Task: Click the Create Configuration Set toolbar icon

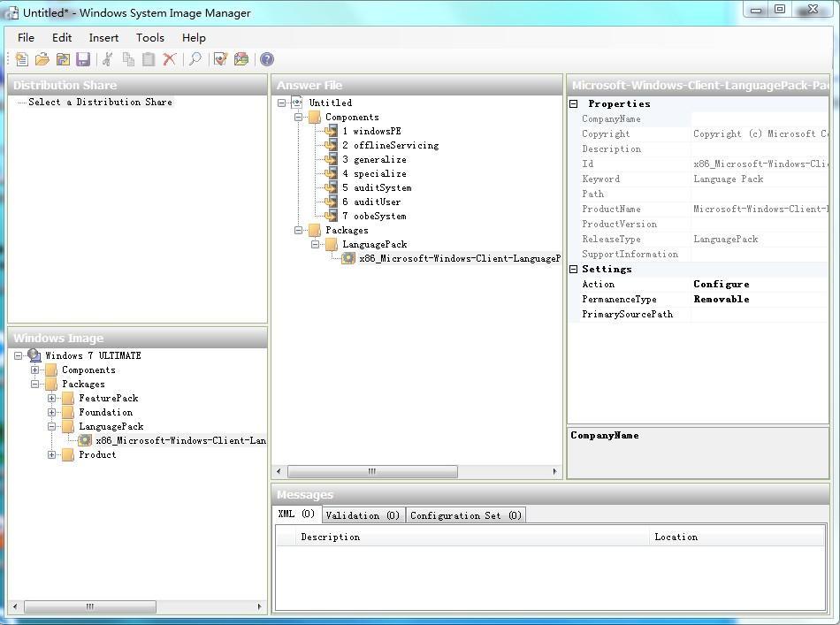Action: [241, 59]
